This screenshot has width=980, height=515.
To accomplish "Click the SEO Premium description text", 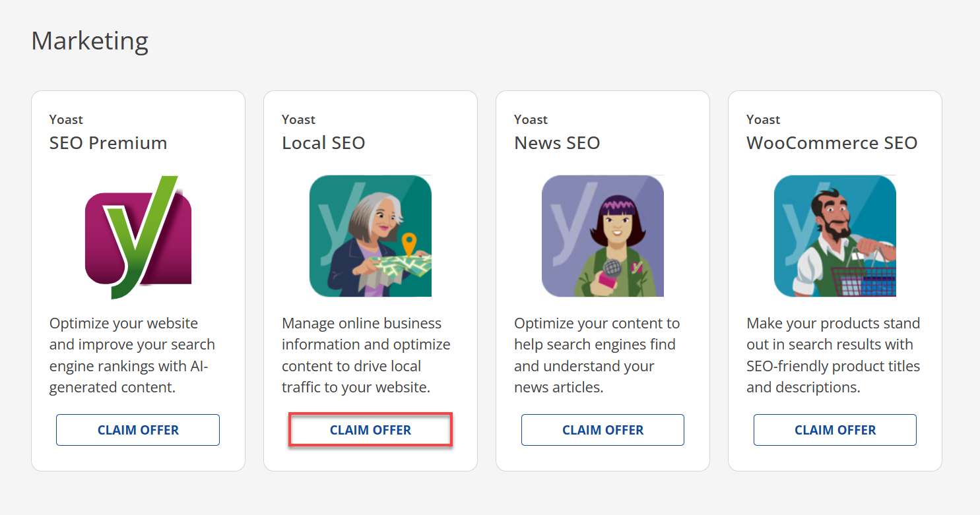I will 131,355.
